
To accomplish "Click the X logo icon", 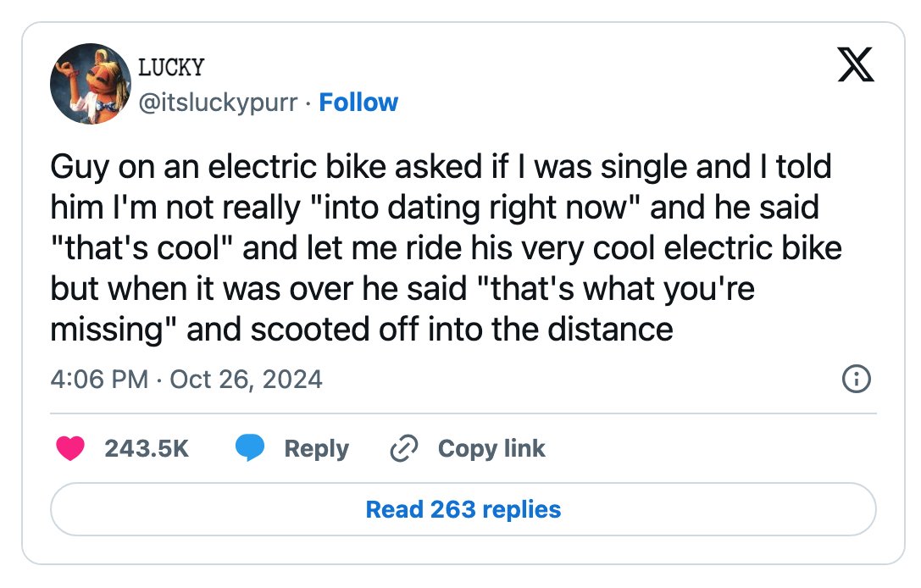I will coord(856,64).
